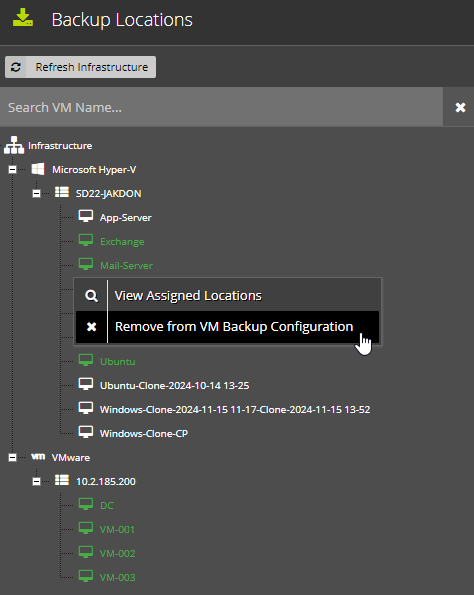Viewport: 474px width, 595px height.
Task: Click the white monitor icon beside App-Server
Action: (x=86, y=217)
